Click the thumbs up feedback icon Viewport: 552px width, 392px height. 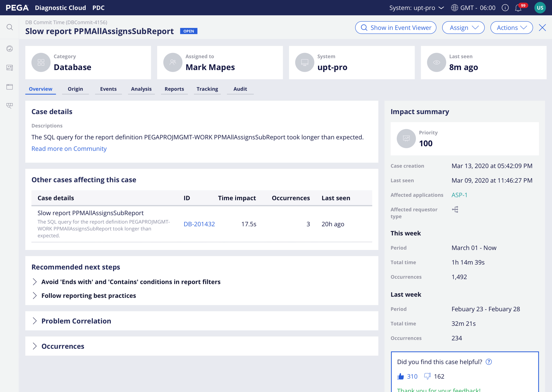(x=400, y=376)
